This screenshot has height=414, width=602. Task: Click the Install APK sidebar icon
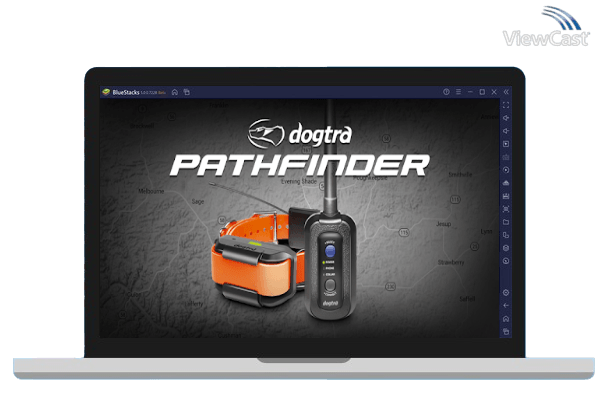click(x=506, y=183)
